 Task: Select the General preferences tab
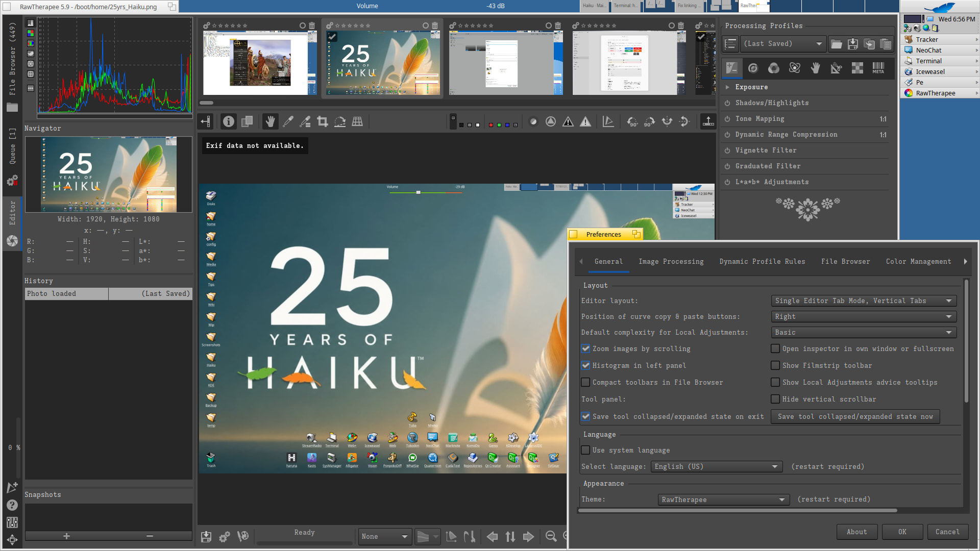[x=608, y=262]
